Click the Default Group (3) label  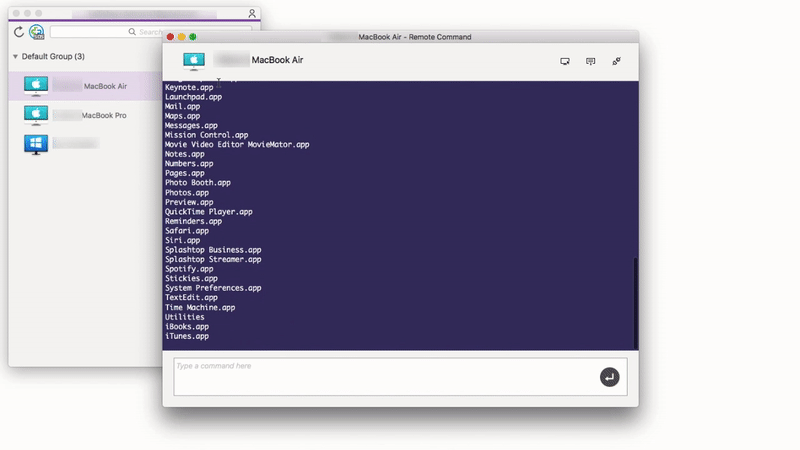click(x=53, y=57)
